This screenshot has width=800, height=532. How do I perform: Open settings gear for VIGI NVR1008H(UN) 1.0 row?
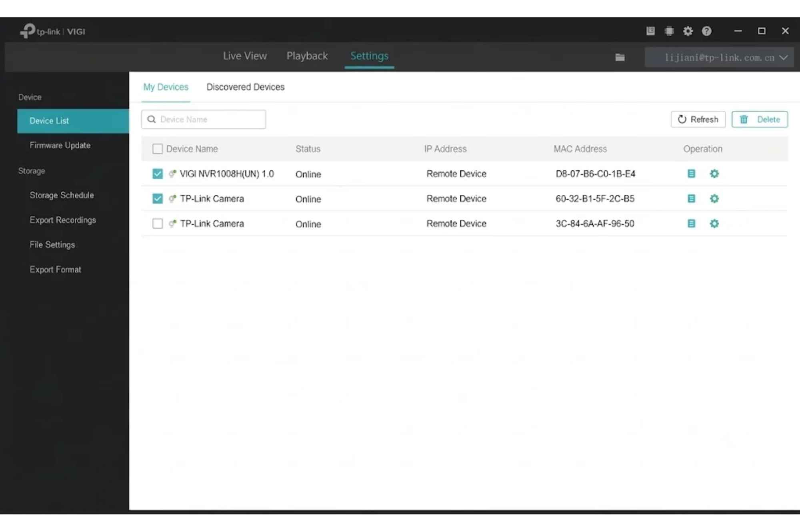click(714, 173)
